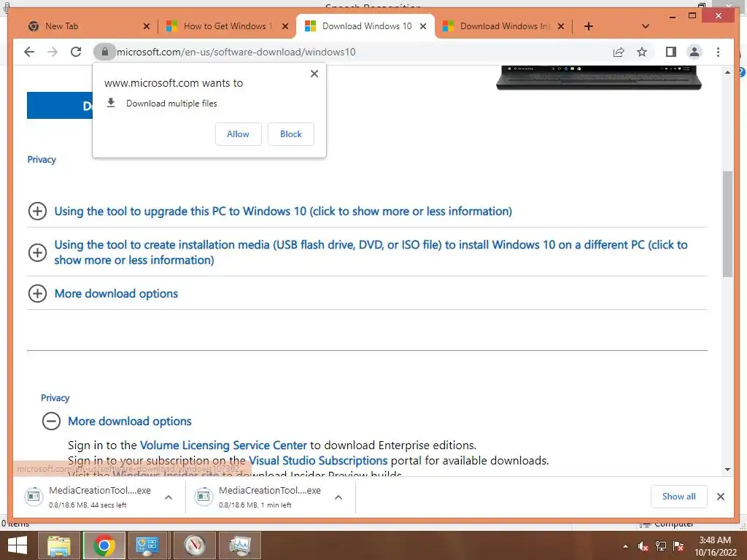747x560 pixels.
Task: Close the Download Windows 10 tab
Action: coord(423,26)
